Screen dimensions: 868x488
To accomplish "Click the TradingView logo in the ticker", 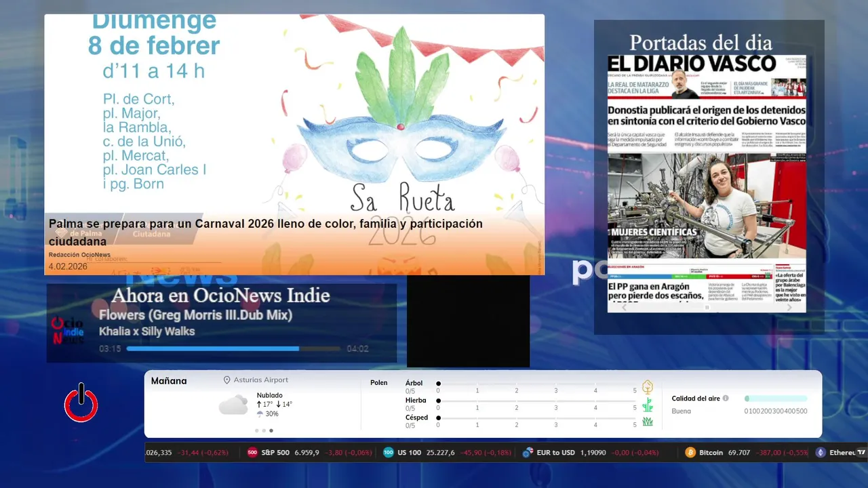I will click(861, 452).
